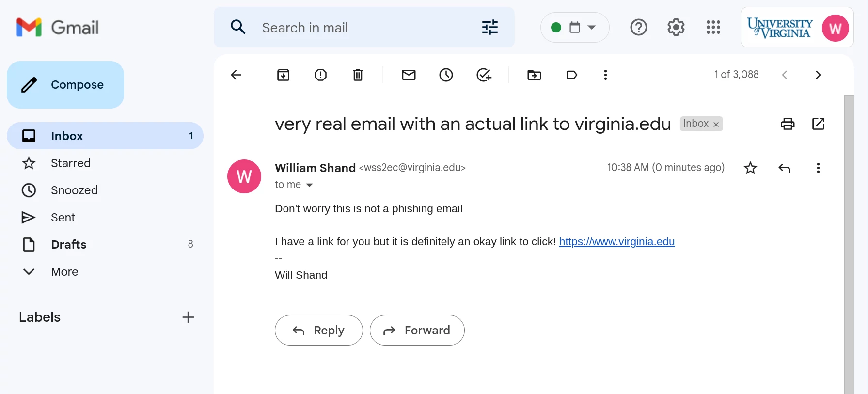Viewport: 868px width, 394px height.
Task: Mark the email as unread
Action: click(x=409, y=75)
